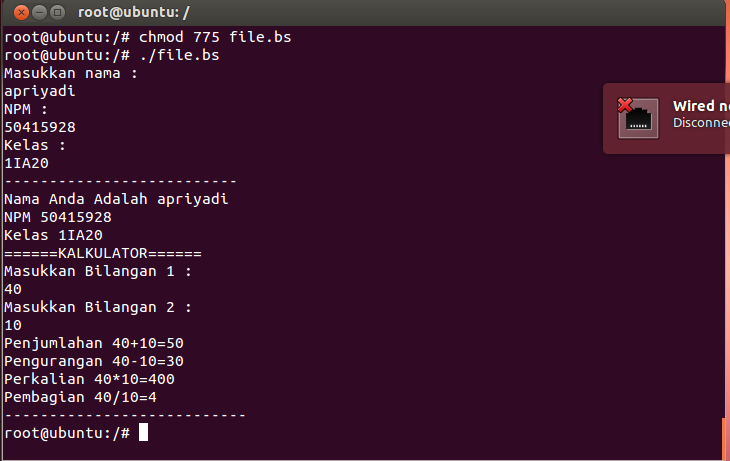The height and width of the screenshot is (461, 730).
Task: Click the ======KALKULATOR====== heading line
Action: click(103, 253)
